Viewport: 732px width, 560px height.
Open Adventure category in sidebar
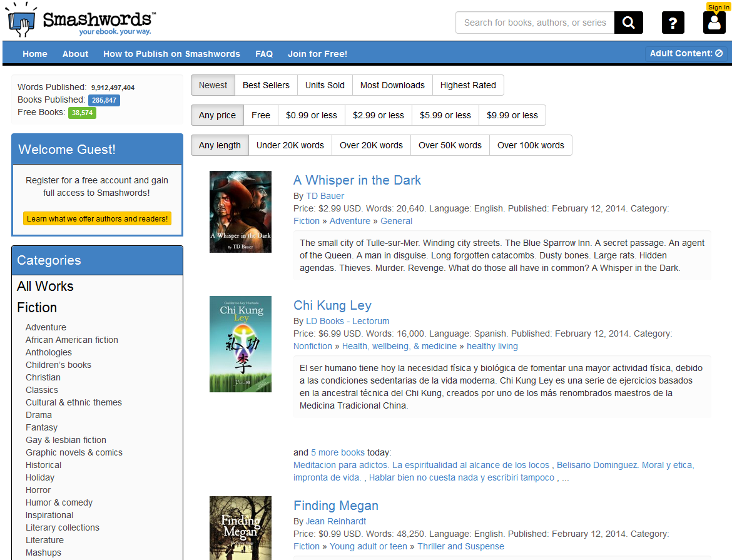click(x=46, y=327)
